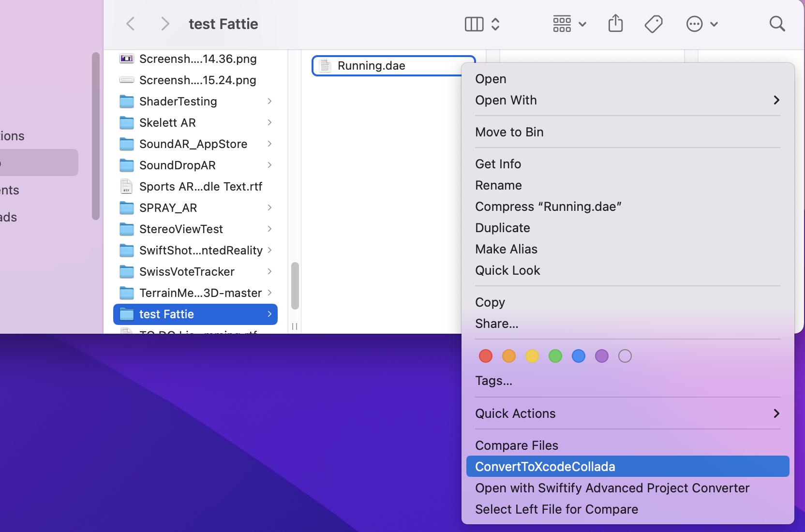Click the StereoViewTest folder icon
This screenshot has height=532, width=805.
click(x=127, y=229)
